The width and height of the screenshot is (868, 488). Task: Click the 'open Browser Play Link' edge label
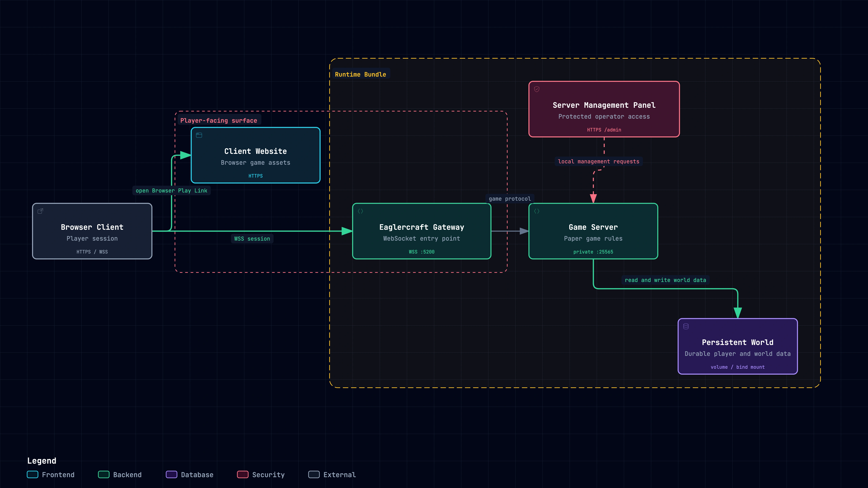pyautogui.click(x=172, y=191)
